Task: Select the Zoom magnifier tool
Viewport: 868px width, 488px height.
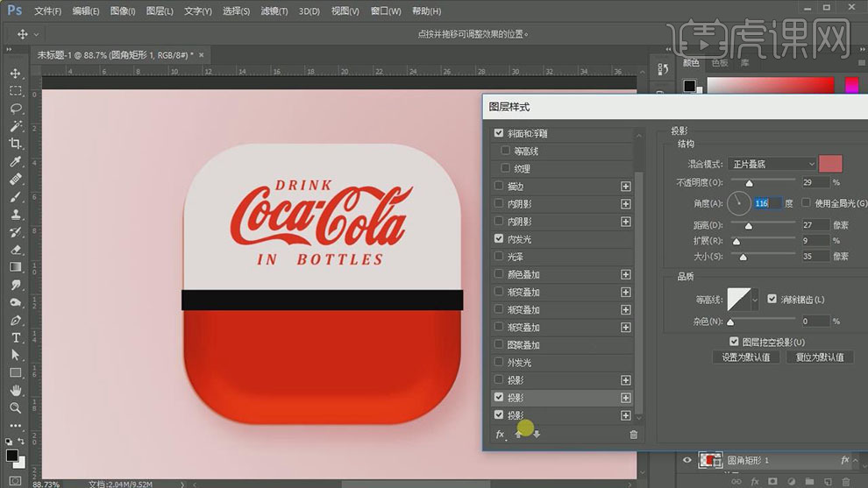Action: coord(16,407)
